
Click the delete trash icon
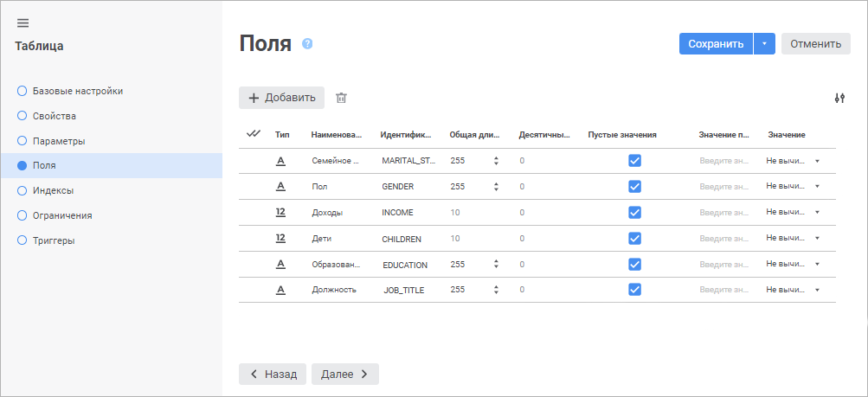pos(341,98)
